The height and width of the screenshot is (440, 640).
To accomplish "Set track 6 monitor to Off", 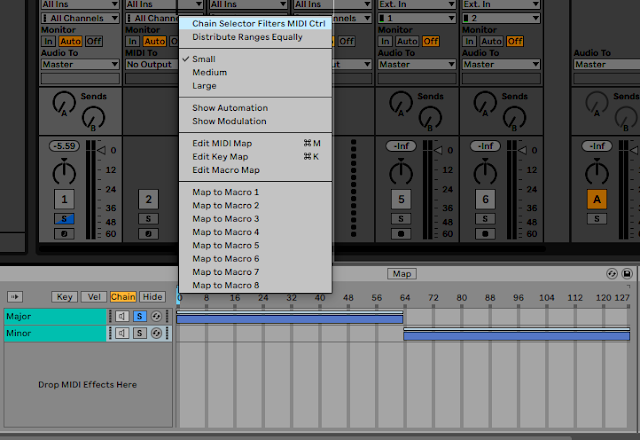I will point(515,41).
